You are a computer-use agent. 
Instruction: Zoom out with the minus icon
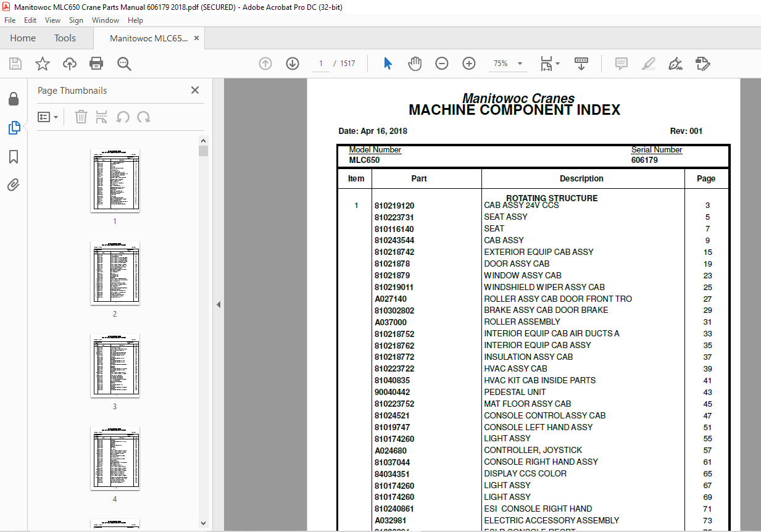442,64
